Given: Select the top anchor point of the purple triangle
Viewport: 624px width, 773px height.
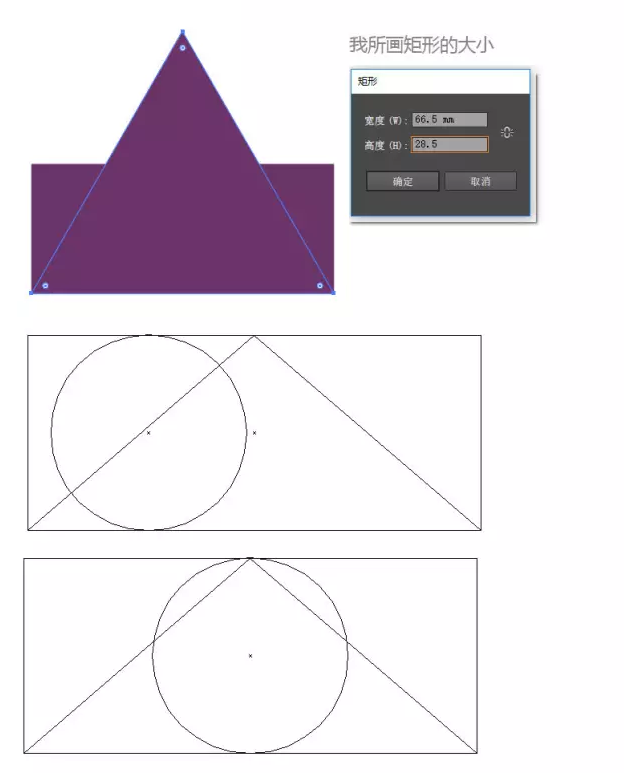Looking at the screenshot, I should coord(183,32).
